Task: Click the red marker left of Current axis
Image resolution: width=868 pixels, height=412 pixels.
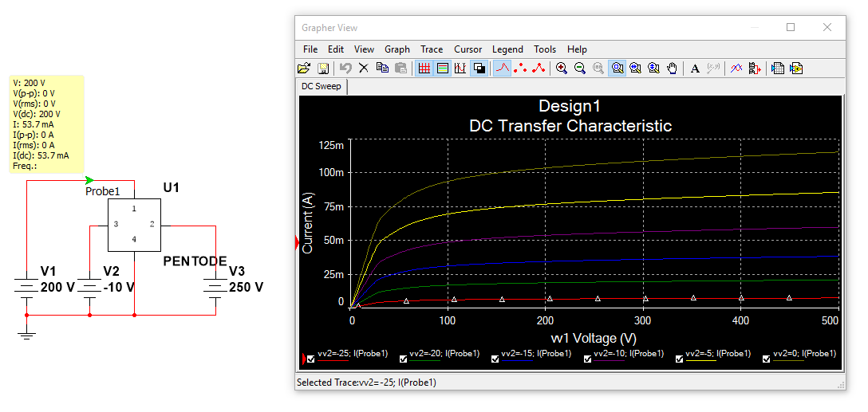Action: point(298,242)
